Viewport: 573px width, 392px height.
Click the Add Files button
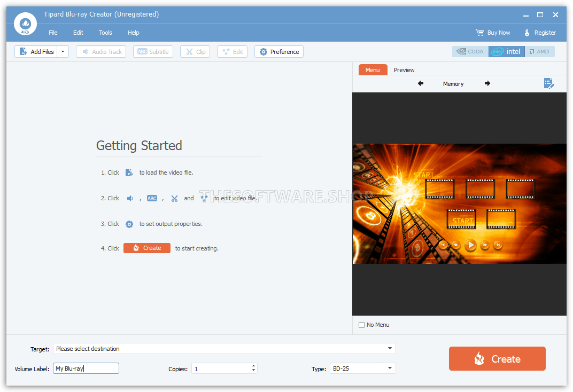tap(36, 52)
